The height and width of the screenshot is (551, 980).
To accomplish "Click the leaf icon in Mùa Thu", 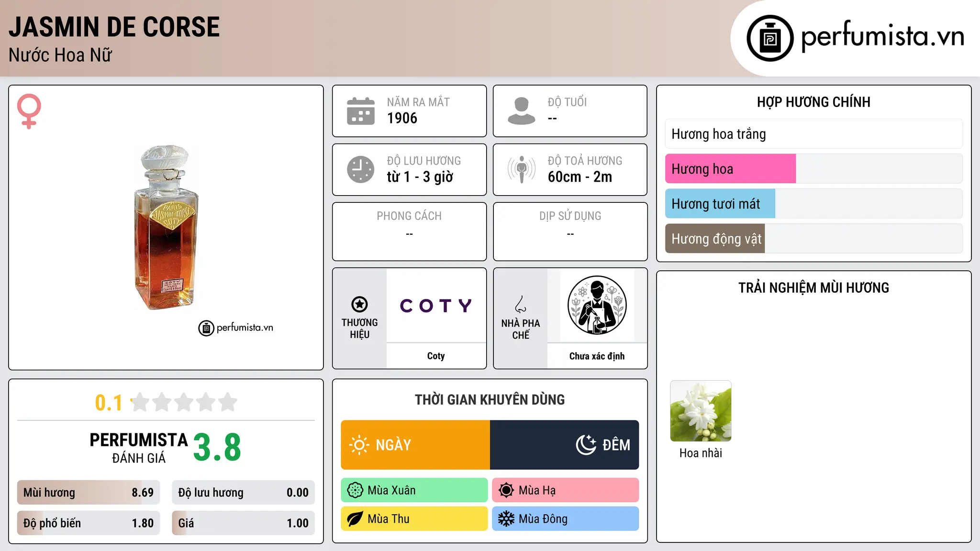I will point(355,519).
